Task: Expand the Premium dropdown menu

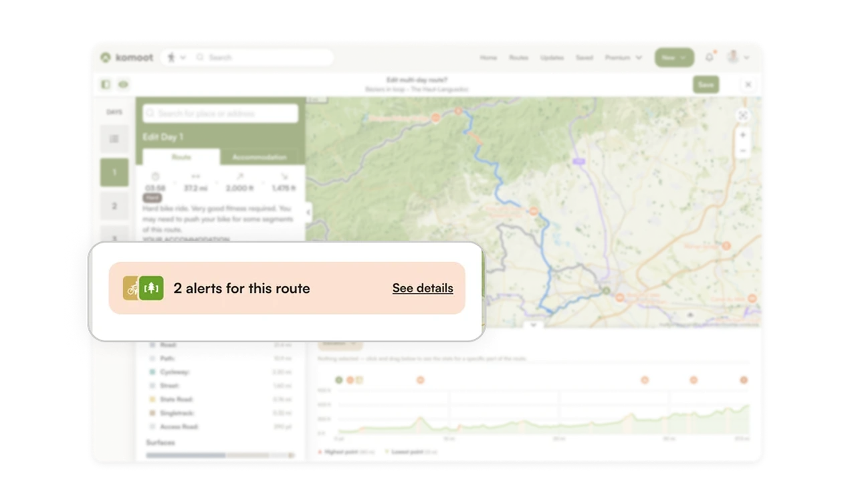Action: click(623, 57)
